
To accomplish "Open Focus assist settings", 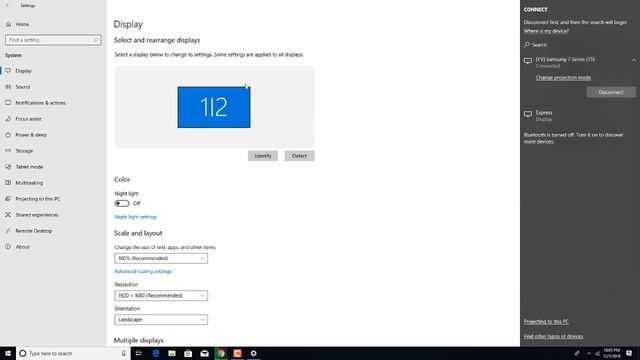I will [28, 119].
